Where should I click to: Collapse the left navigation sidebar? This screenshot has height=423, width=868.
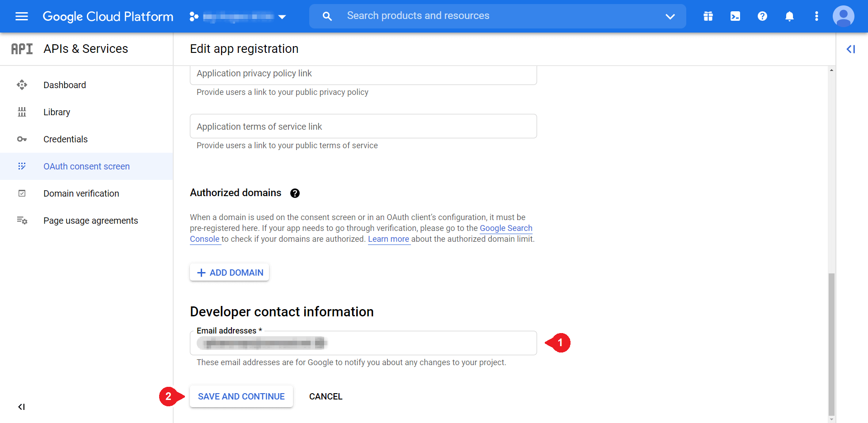[x=21, y=407]
